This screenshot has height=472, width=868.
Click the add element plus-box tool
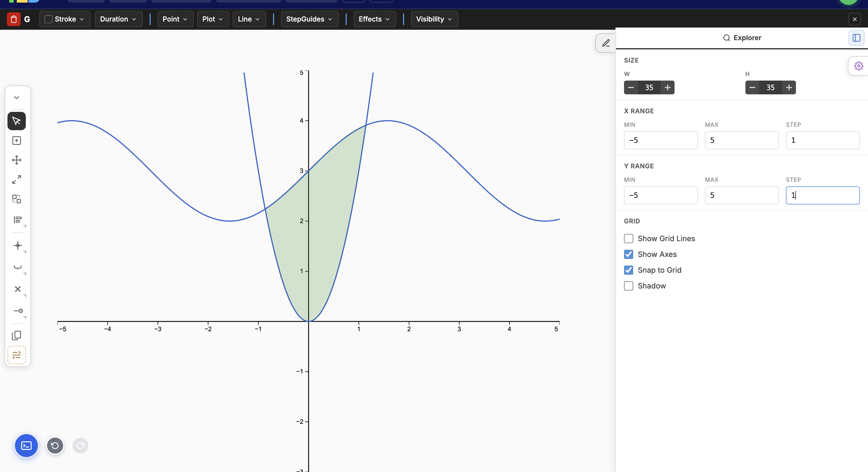[17, 141]
